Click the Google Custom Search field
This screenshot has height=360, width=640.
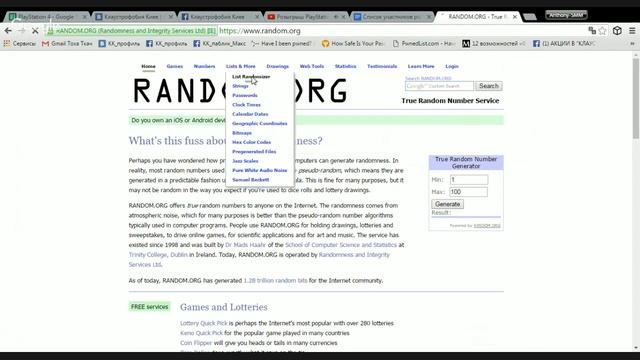tap(439, 86)
